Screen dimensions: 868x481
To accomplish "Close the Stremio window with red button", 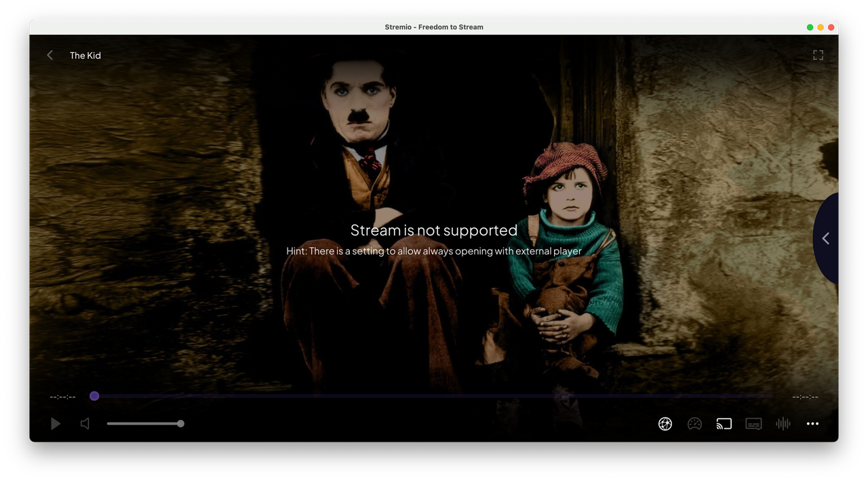I will [x=831, y=27].
